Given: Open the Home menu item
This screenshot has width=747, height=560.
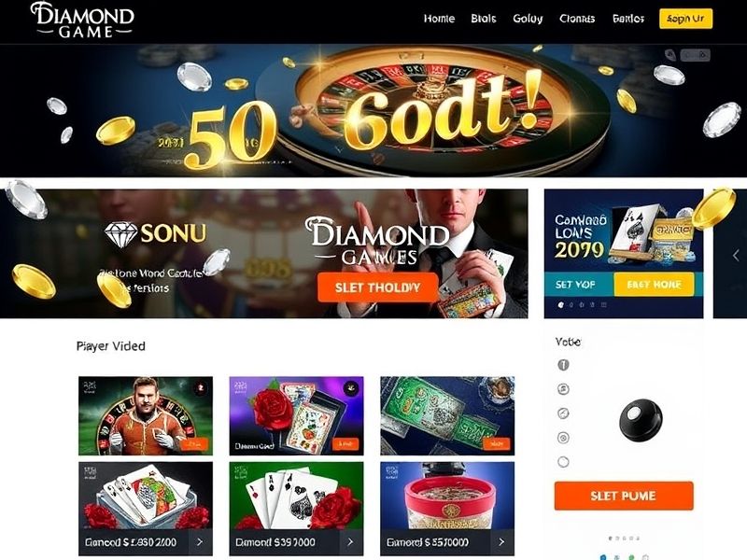Looking at the screenshot, I should [x=439, y=19].
